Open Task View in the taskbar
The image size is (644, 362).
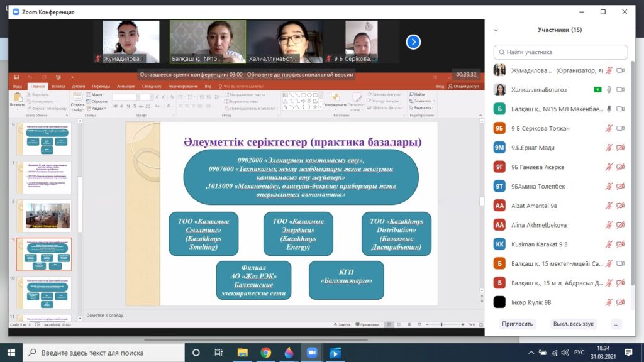pos(218,353)
